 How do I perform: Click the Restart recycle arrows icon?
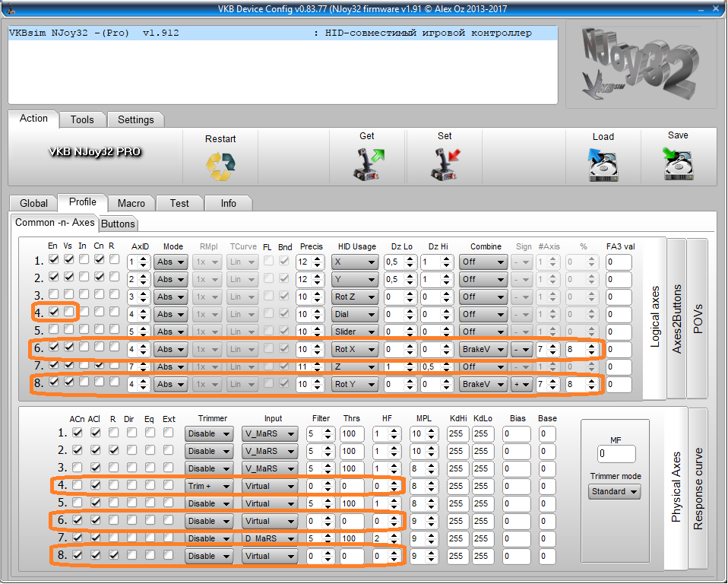(x=220, y=164)
